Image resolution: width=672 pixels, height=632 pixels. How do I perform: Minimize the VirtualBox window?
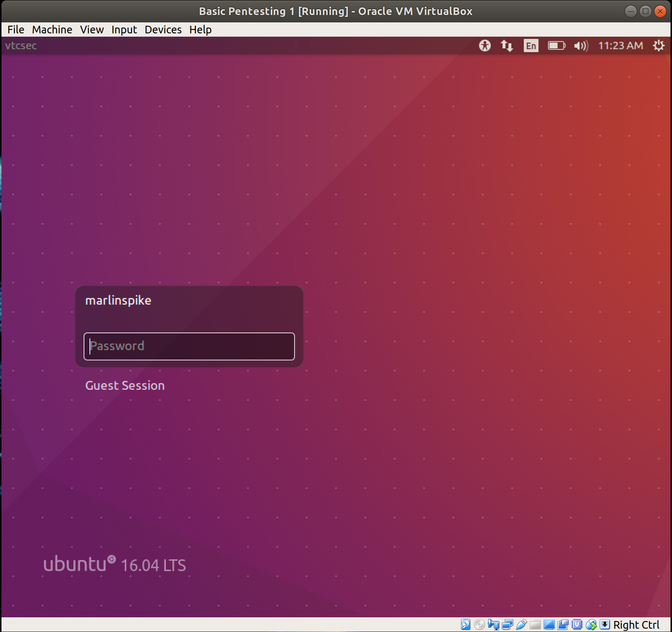631,11
